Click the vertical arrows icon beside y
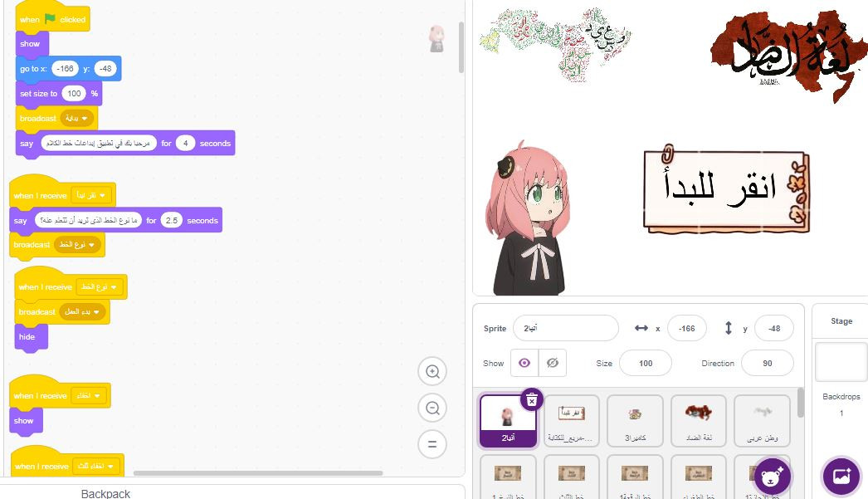 coord(729,329)
